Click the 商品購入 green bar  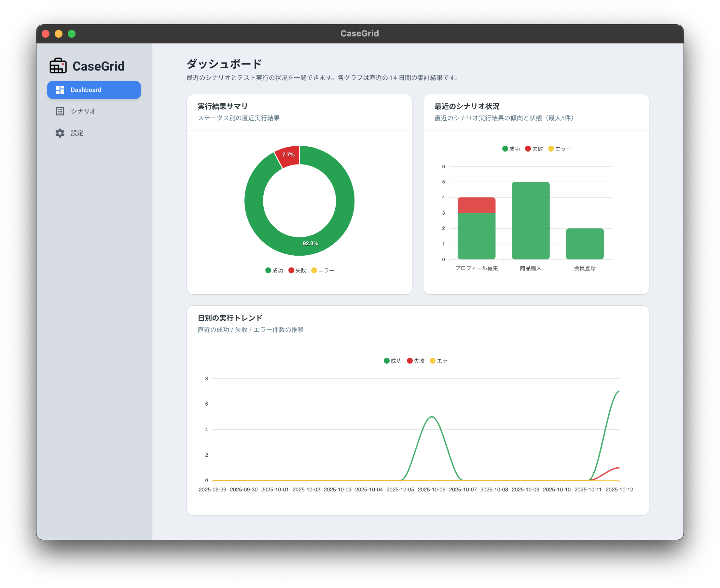531,220
